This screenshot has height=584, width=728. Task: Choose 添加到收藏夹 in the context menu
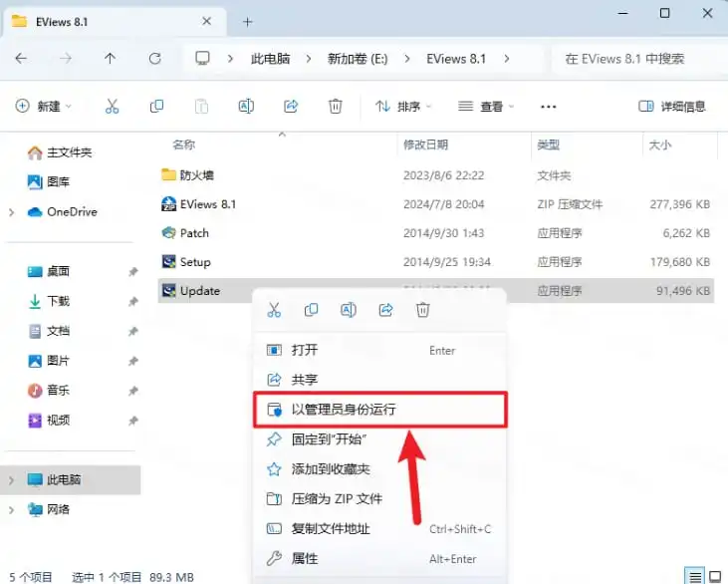click(379, 468)
